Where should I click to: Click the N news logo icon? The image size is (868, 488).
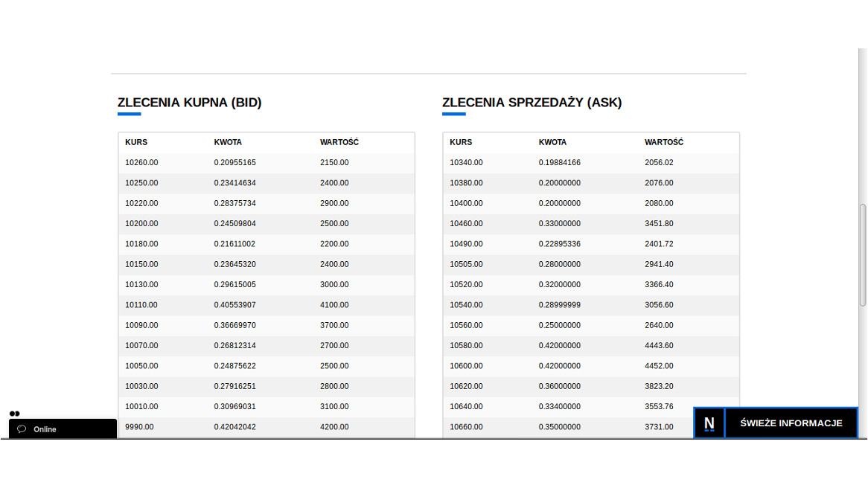click(x=709, y=423)
